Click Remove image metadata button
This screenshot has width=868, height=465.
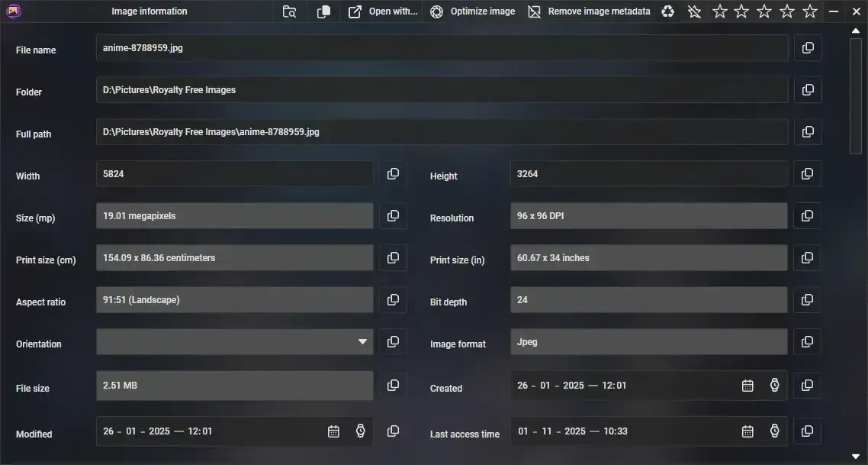pos(589,11)
